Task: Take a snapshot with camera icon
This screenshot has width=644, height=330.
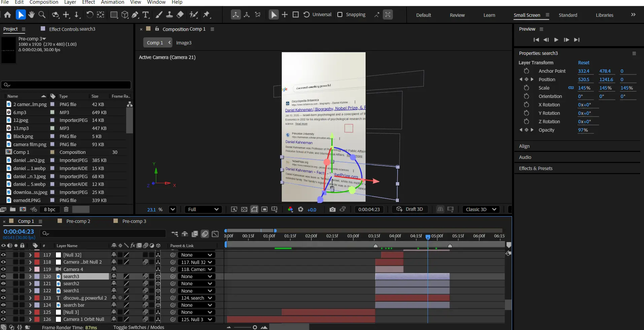Action: 332,209
